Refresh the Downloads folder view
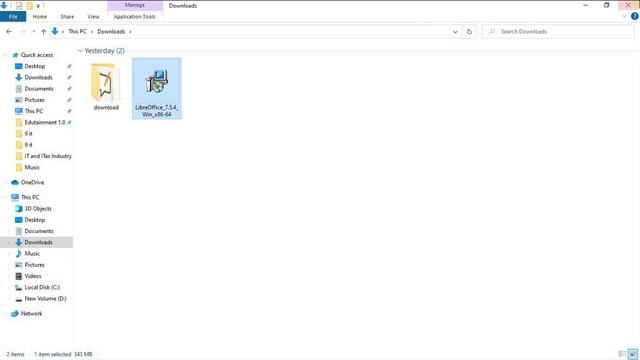The height and width of the screenshot is (360, 640). click(469, 31)
